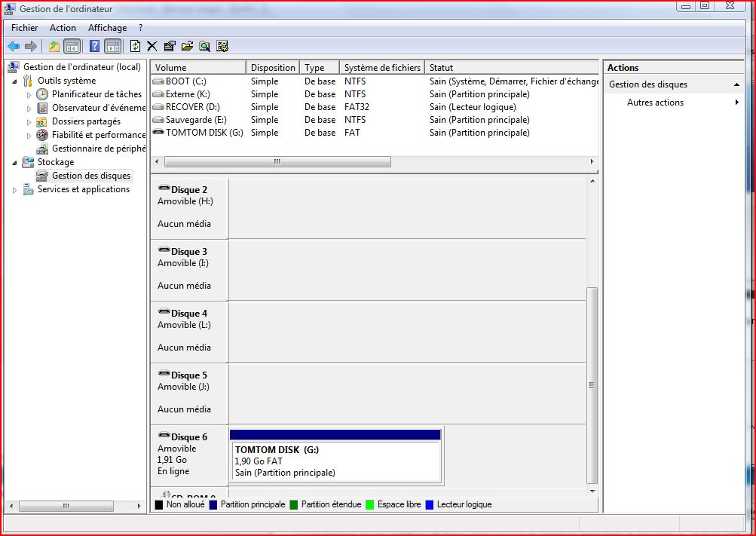Collapse the Gestion des disques actions section
Image resolution: width=756 pixels, height=536 pixels.
(x=736, y=84)
